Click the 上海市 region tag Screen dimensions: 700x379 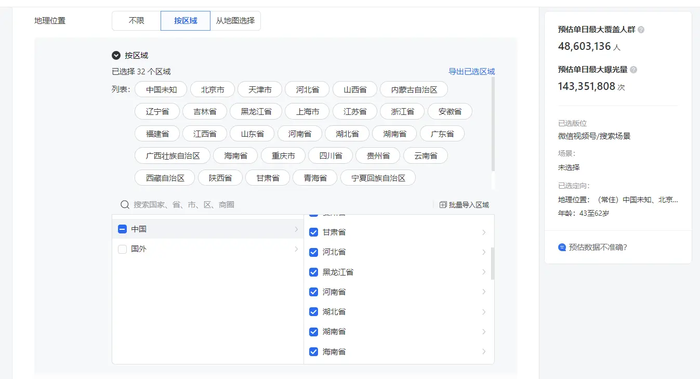307,112
